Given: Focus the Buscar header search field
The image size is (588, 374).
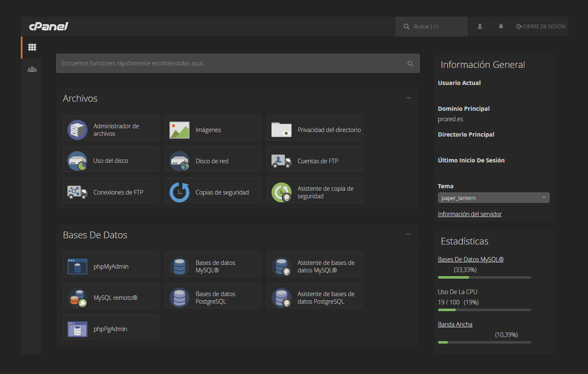Looking at the screenshot, I should (431, 27).
